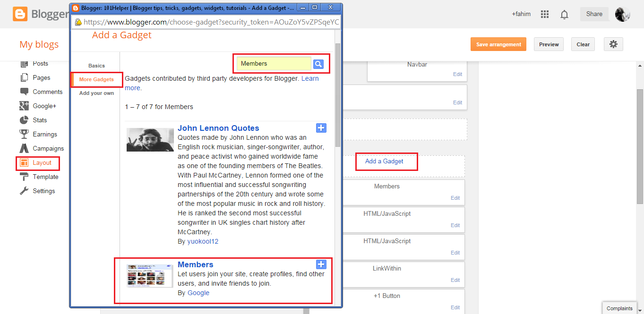
Task: Click the Share button
Action: pos(594,14)
